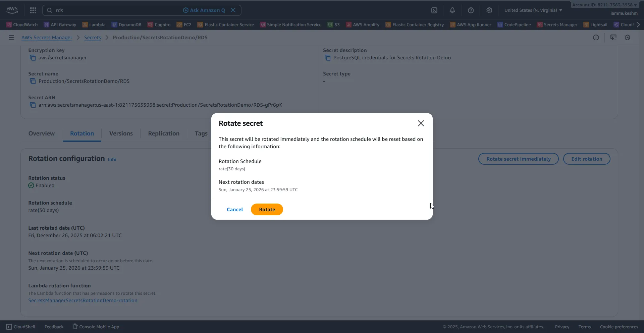Copy the secret description text
The height and width of the screenshot is (333, 644).
(x=328, y=58)
